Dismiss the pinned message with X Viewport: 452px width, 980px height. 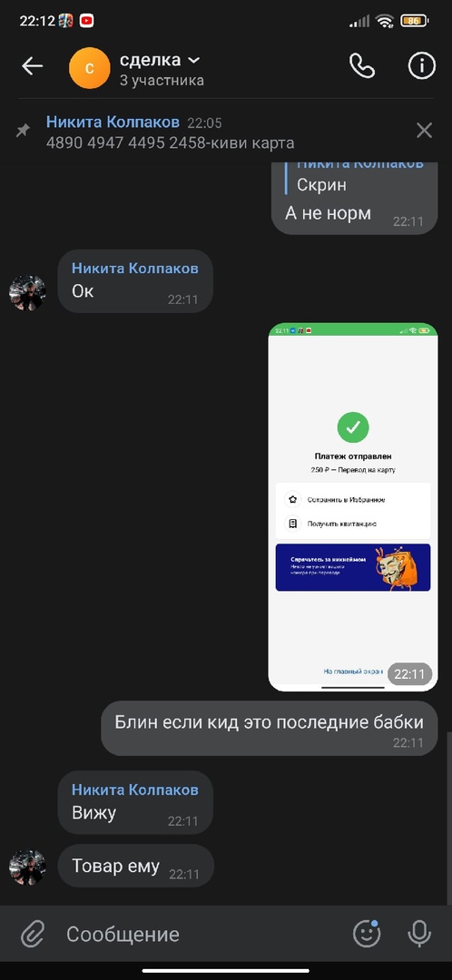pyautogui.click(x=425, y=130)
